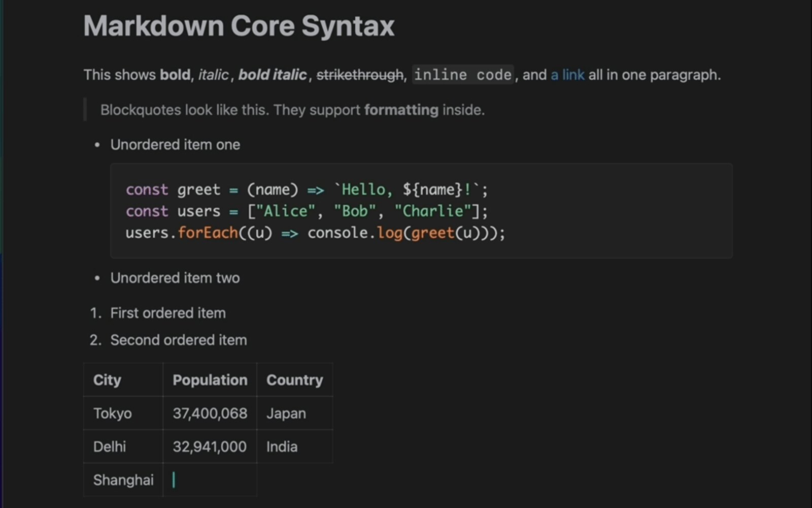Image resolution: width=812 pixels, height=508 pixels.
Task: Click the bold word "bold" in paragraph
Action: (x=175, y=75)
